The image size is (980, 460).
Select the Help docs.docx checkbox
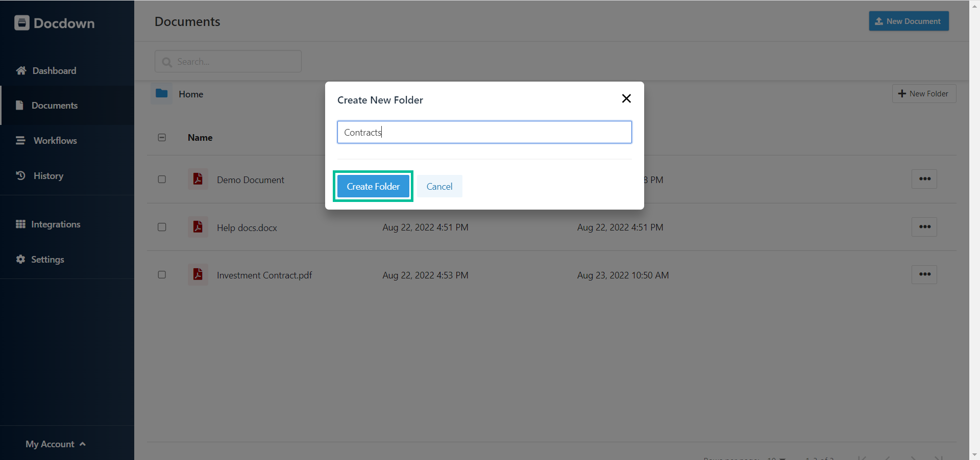[x=162, y=227]
